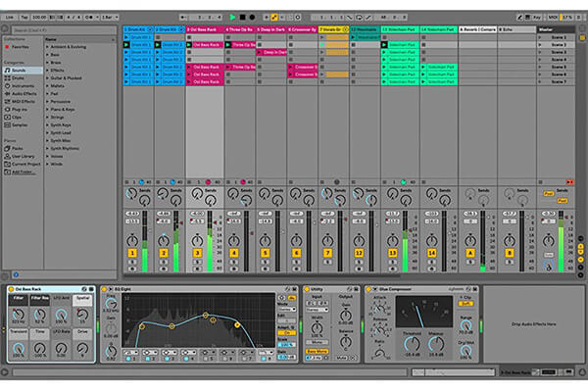Expand the Strings folder
588x392 pixels.
tap(48, 117)
